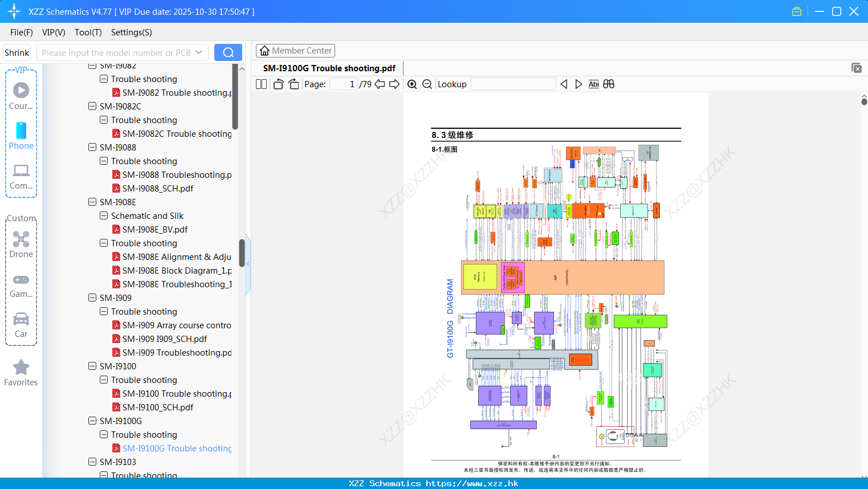This screenshot has height=489, width=868.
Task: Collapse the SM-I9103 node
Action: point(92,462)
